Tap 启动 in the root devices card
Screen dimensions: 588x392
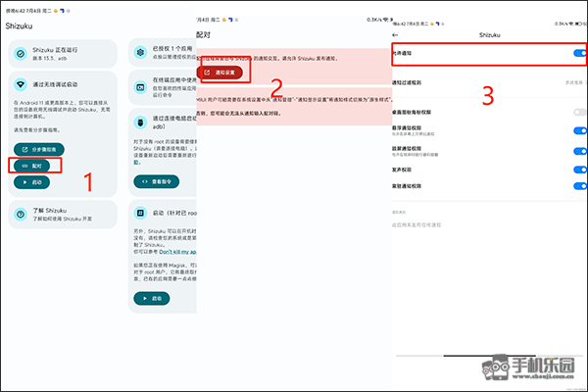[x=152, y=299]
